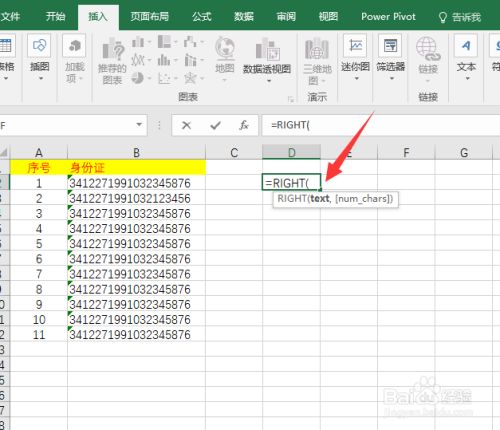The width and height of the screenshot is (500, 430).
Task: Click the Name Box field
Action: click(x=67, y=125)
